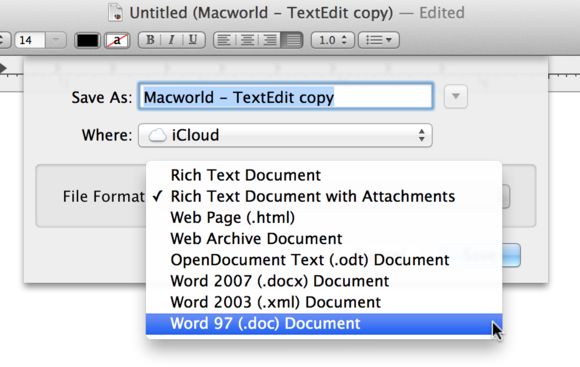Screen dimensions: 580x367
Task: Click the Save As filename field
Action: click(x=286, y=97)
